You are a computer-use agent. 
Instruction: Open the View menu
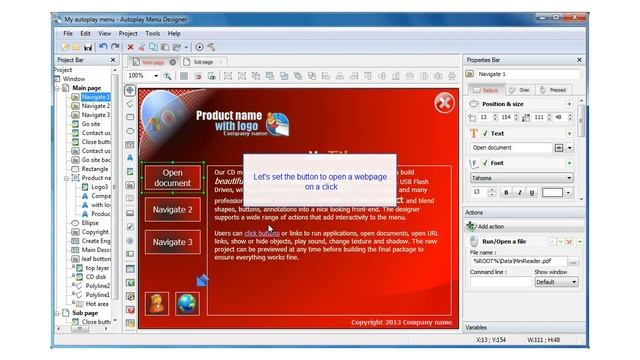(x=104, y=33)
